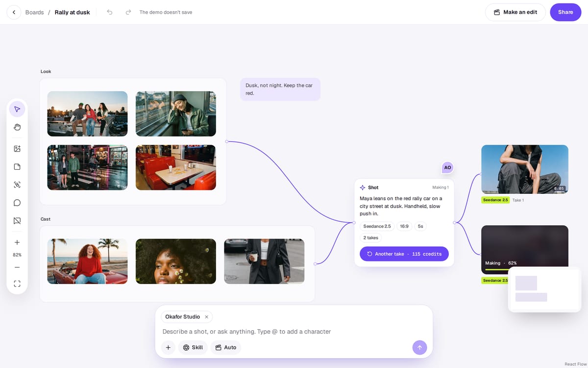The width and height of the screenshot is (588, 368).
Task: Select the pointer cursor tool
Action: pyautogui.click(x=17, y=109)
